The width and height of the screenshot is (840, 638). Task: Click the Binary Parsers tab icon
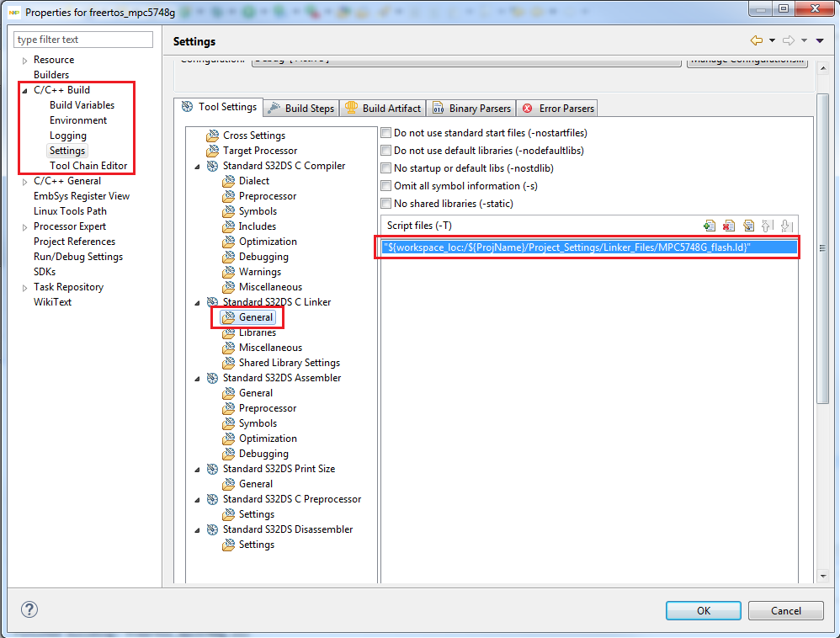pos(439,108)
